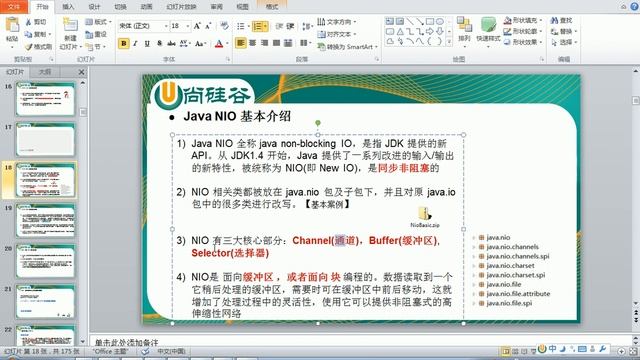Select the oval shape in gallery
This screenshot has width=640, height=360.
click(x=440, y=21)
